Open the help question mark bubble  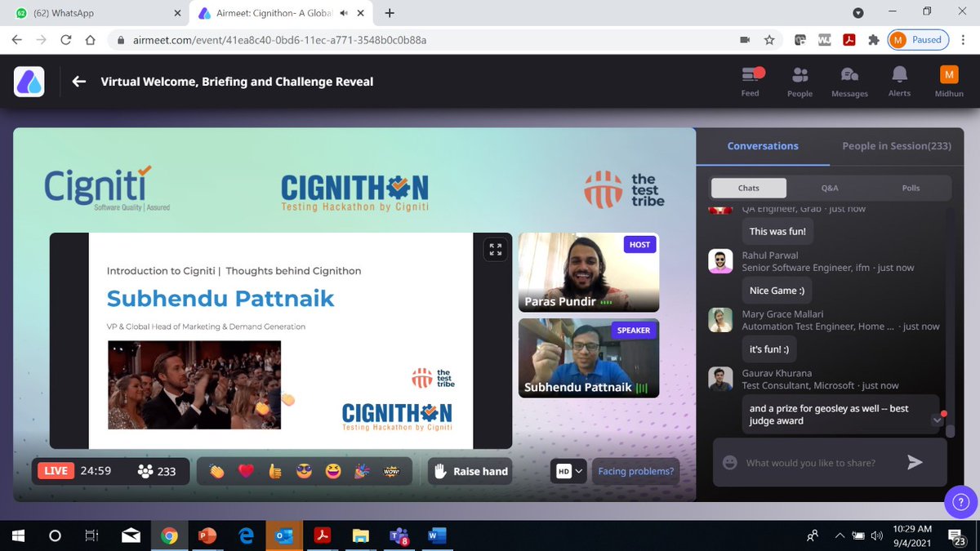[960, 501]
